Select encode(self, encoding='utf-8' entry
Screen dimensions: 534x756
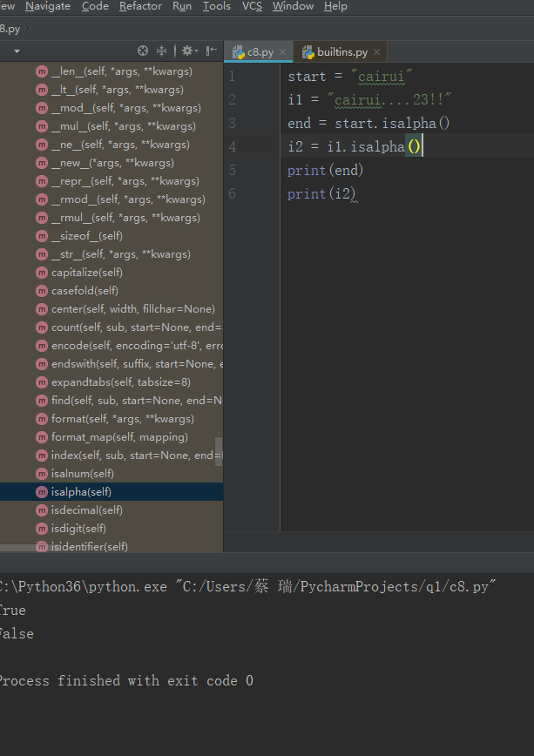pyautogui.click(x=137, y=346)
